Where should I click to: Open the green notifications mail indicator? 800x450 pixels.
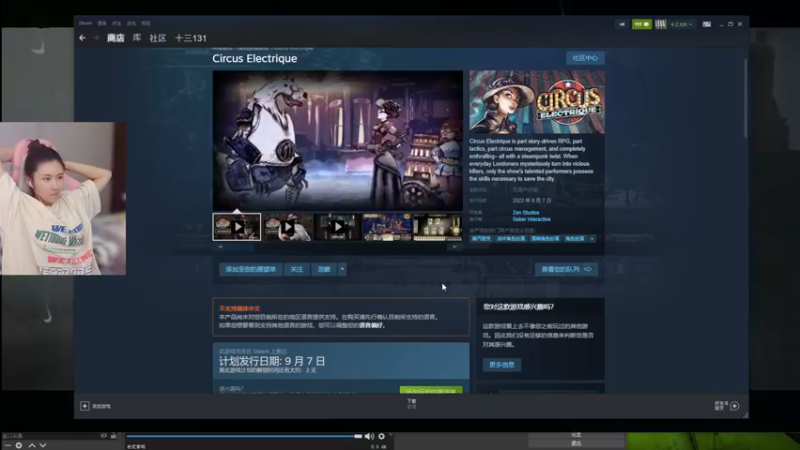click(x=641, y=24)
